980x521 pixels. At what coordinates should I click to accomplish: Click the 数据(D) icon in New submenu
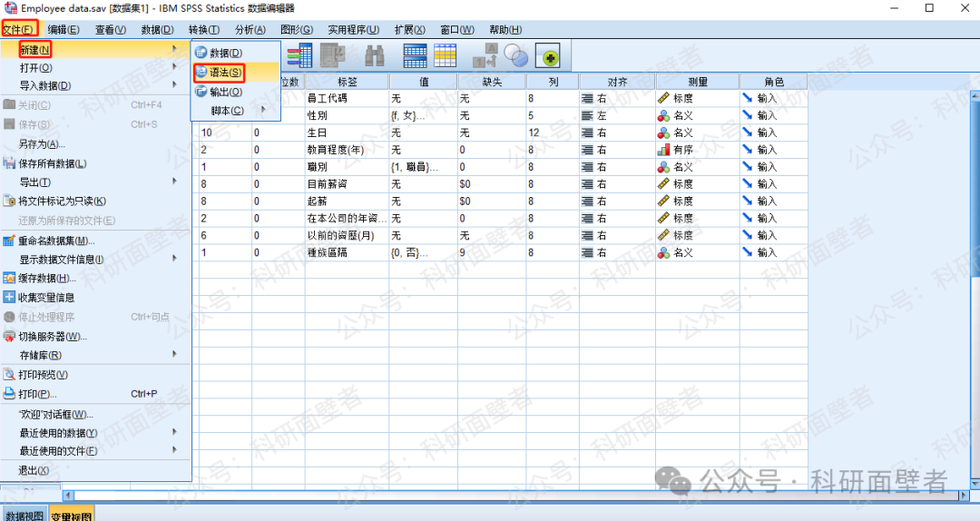[201, 54]
